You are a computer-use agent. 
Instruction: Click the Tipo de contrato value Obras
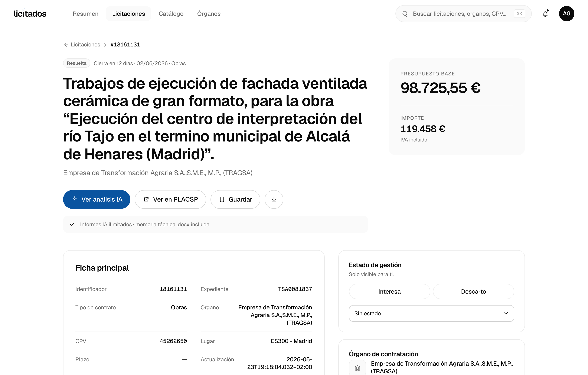pos(179,307)
